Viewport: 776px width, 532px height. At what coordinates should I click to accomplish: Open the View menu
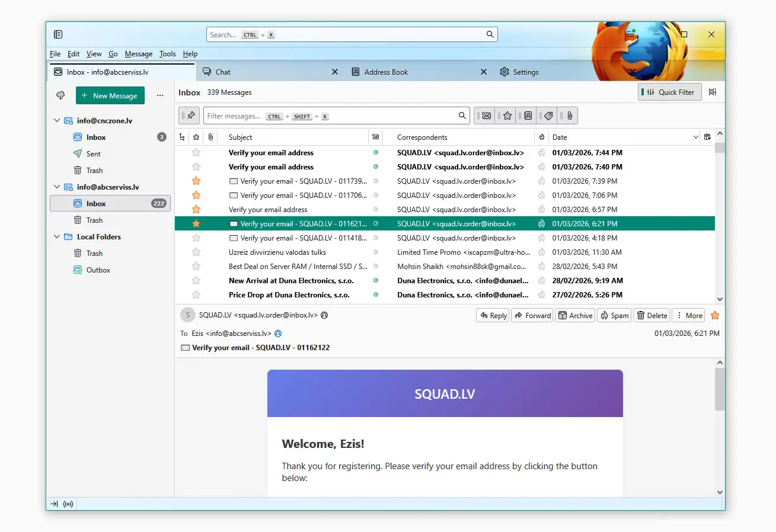pyautogui.click(x=94, y=53)
